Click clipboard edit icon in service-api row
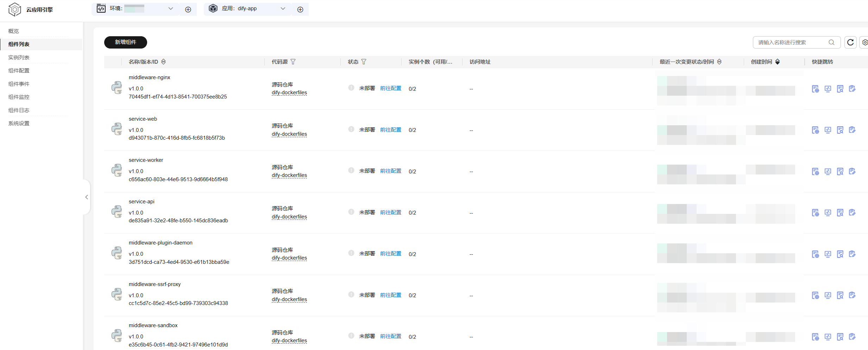 (852, 212)
